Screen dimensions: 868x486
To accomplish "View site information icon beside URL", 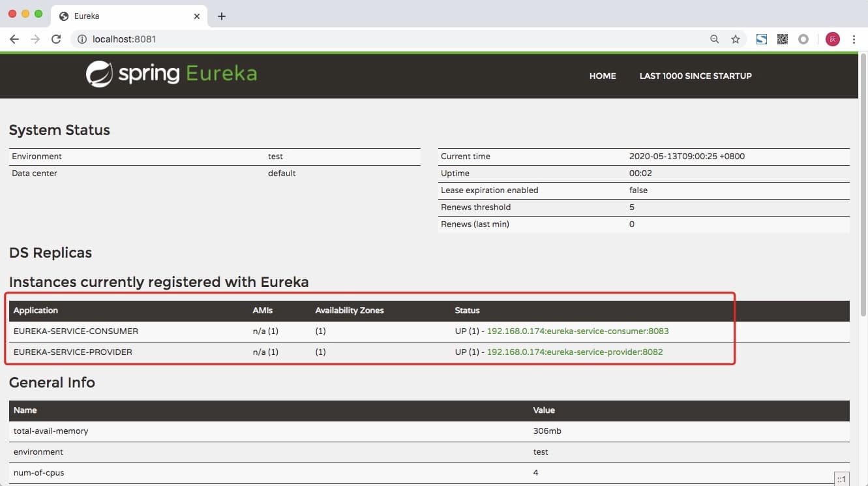I will pyautogui.click(x=82, y=39).
